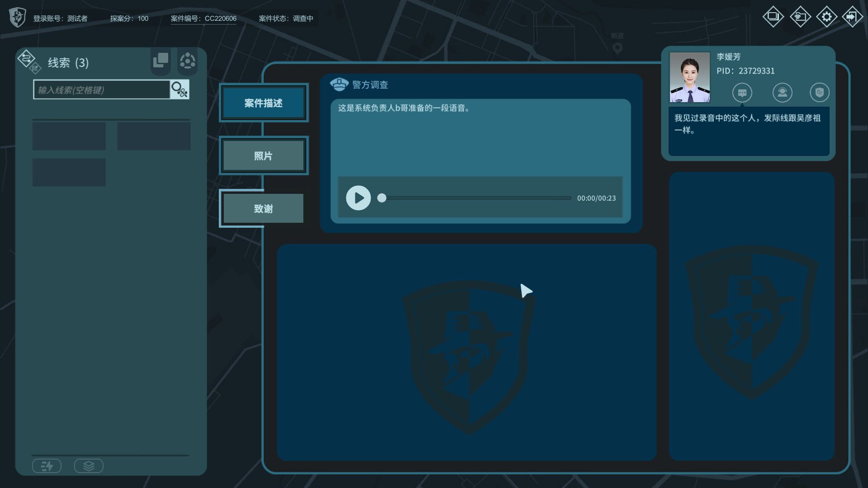Click the police shield icon in character panel
Viewport: 868px width, 488px height.
[x=819, y=93]
